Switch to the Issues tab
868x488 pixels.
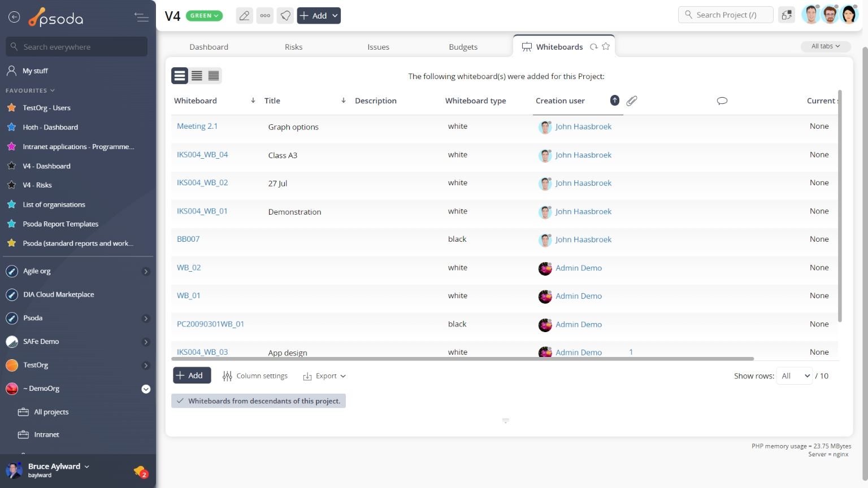click(378, 47)
